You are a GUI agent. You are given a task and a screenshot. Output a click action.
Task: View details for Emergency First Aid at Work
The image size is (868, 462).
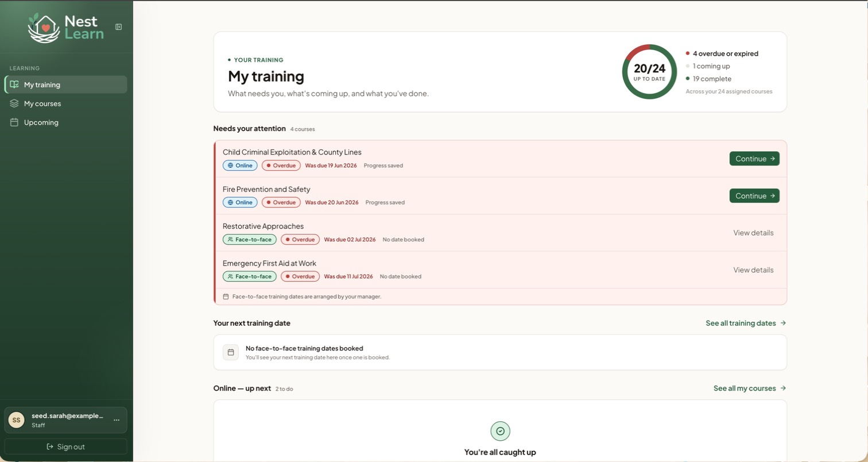pos(753,270)
